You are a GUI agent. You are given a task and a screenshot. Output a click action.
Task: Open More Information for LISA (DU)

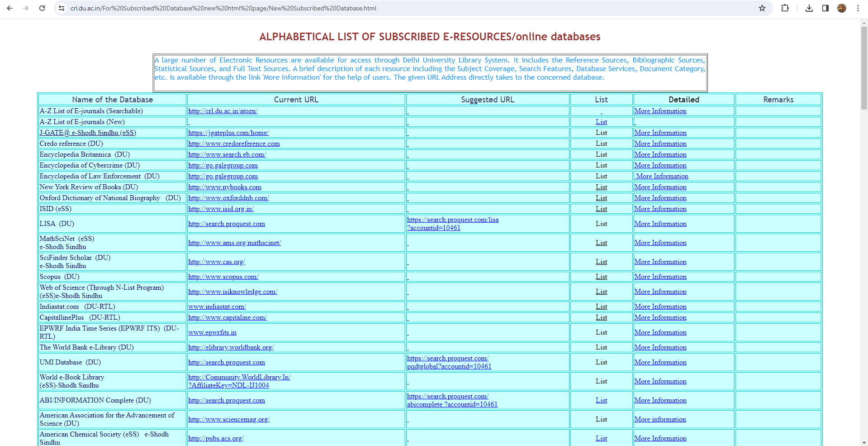click(x=660, y=224)
